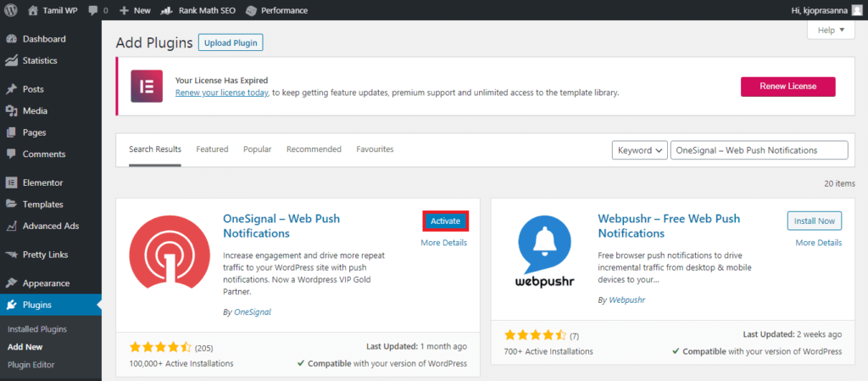
Task: Switch to the Recommended tab
Action: click(x=314, y=149)
